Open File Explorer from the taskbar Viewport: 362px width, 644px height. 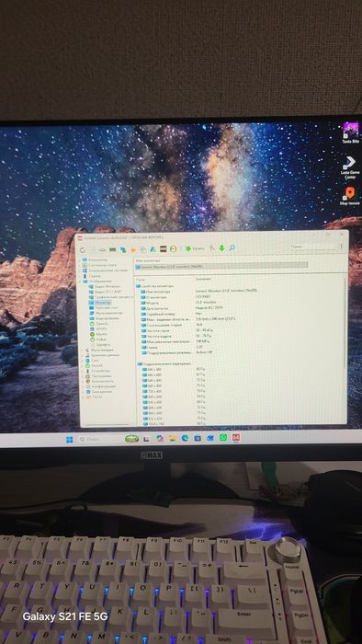click(172, 438)
